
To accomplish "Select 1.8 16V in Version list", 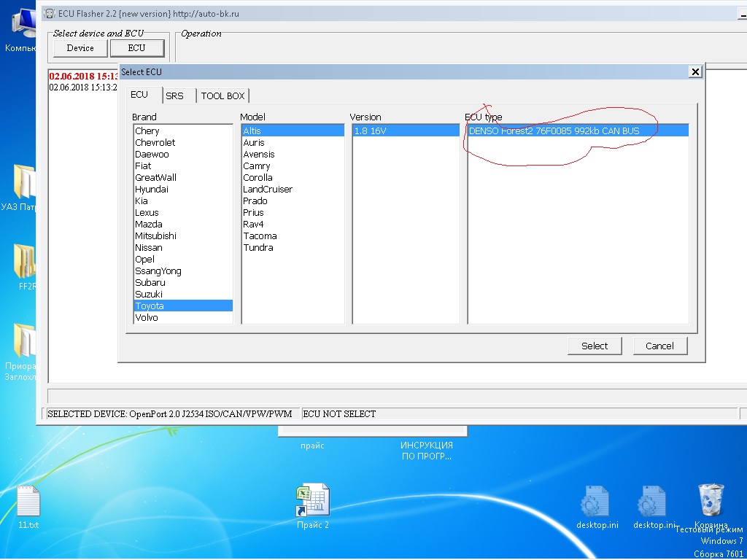I will pos(370,131).
